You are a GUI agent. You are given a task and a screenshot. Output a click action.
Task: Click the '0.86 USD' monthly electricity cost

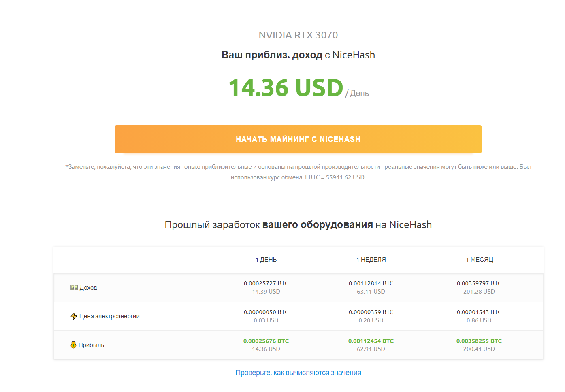(479, 320)
